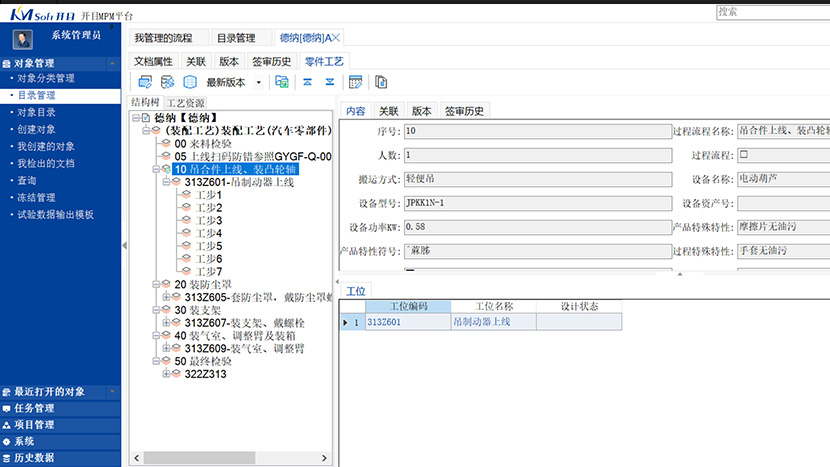Click the move-down arrow icon in toolbar

pos(329,82)
